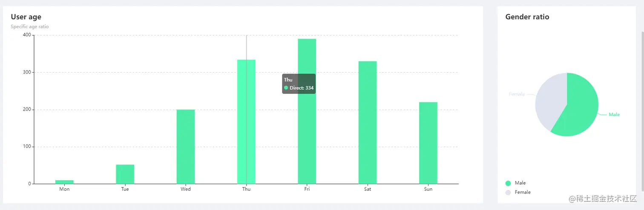Click the Fri axis label

[307, 189]
